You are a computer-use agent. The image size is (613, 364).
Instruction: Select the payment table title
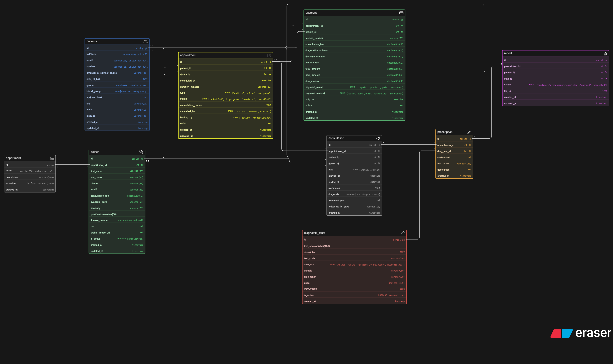pos(311,13)
